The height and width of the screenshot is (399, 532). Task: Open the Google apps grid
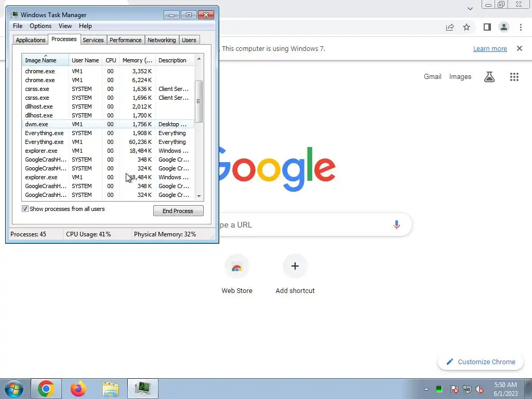pos(514,77)
